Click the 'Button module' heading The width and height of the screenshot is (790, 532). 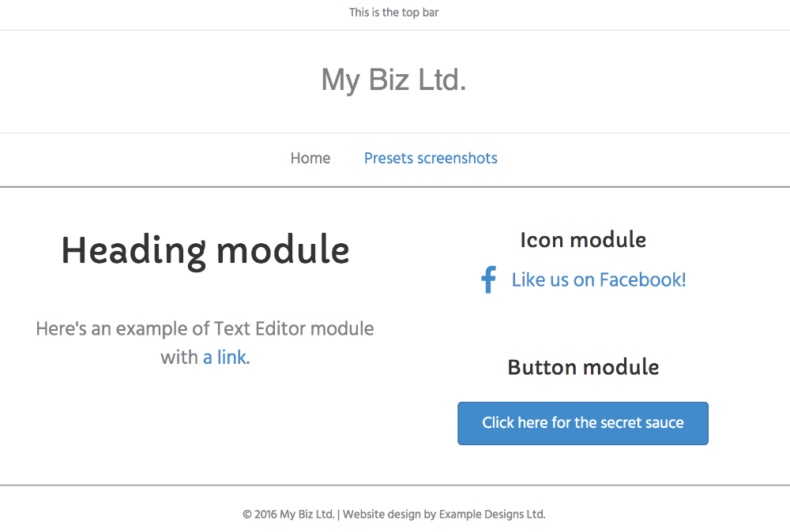[x=583, y=367]
